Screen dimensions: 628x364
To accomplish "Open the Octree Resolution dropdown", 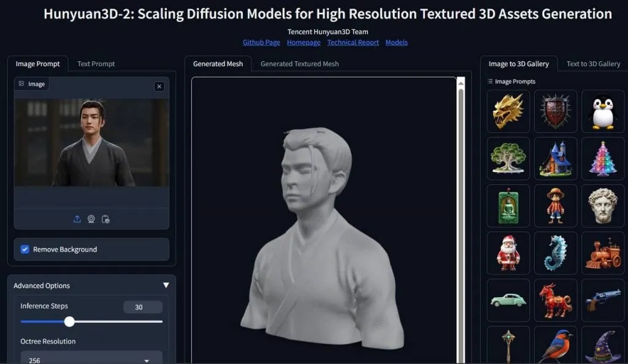I will tap(91, 357).
